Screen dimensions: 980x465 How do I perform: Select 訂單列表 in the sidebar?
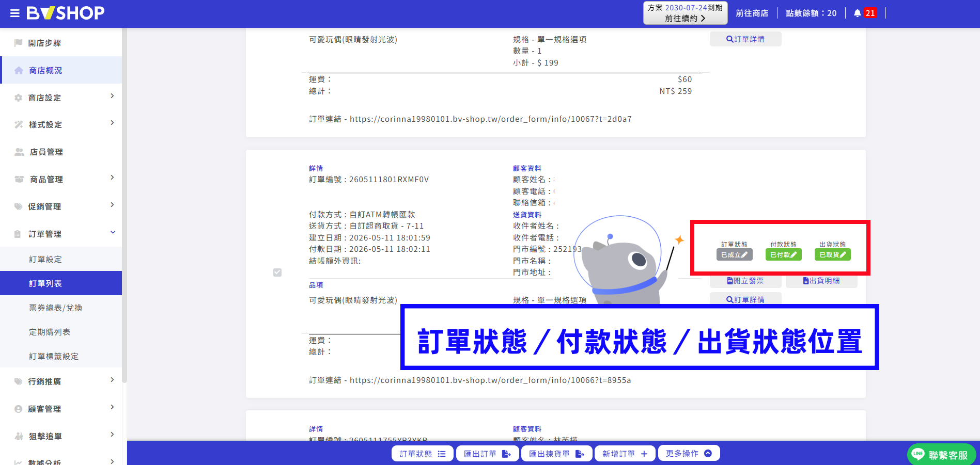coord(61,283)
